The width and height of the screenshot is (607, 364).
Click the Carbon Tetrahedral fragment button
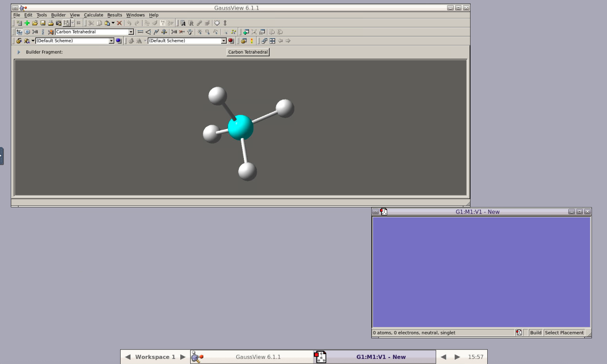coord(248,52)
